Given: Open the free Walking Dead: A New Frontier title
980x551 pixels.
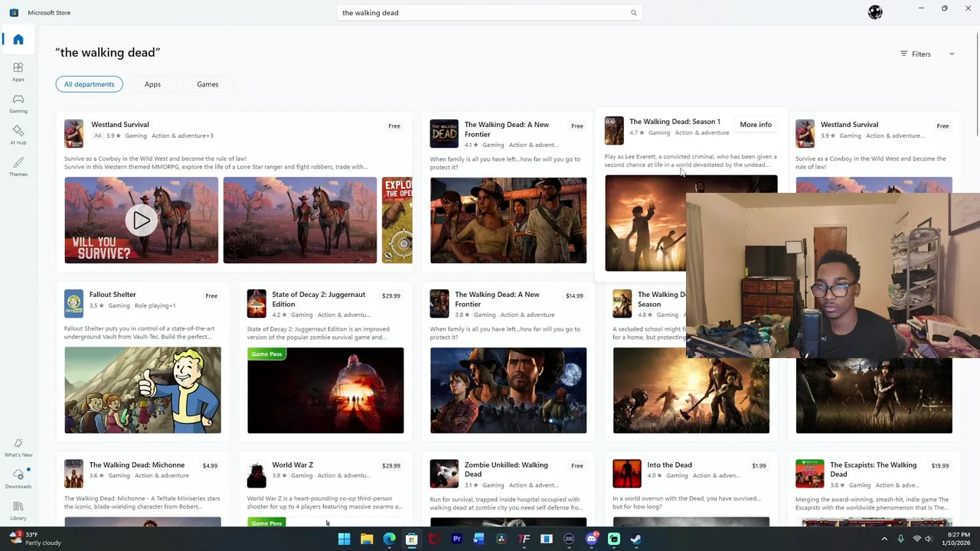Looking at the screenshot, I should click(507, 129).
